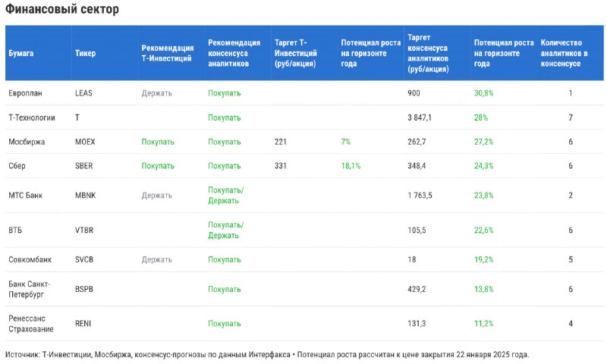Click Ренессанс Страхование Покупать recommendation
The height and width of the screenshot is (364, 607).
(x=224, y=323)
